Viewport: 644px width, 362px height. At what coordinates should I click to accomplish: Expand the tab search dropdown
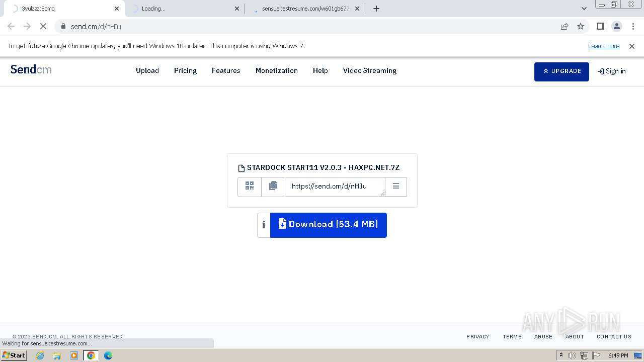coord(584,9)
